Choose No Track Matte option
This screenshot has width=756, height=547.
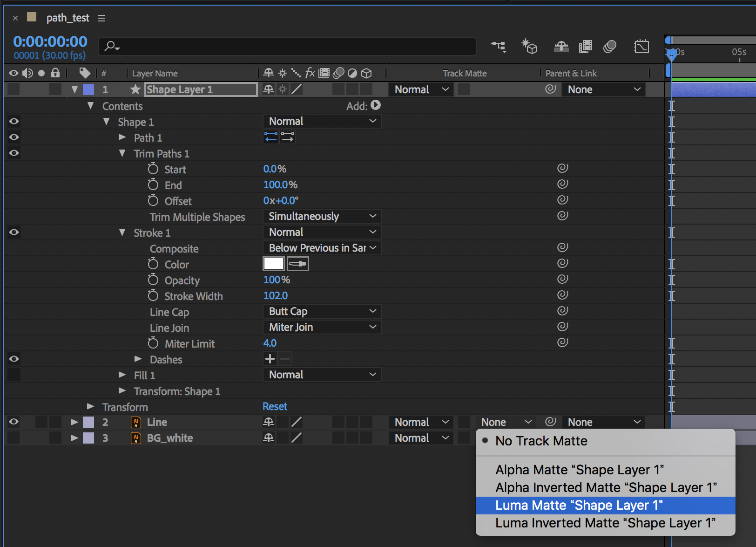point(606,441)
